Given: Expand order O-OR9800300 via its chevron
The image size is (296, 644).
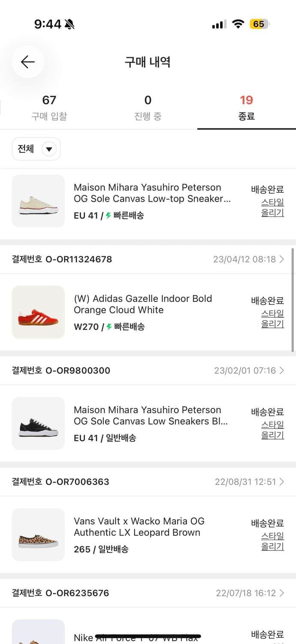Looking at the screenshot, I should click(x=281, y=371).
